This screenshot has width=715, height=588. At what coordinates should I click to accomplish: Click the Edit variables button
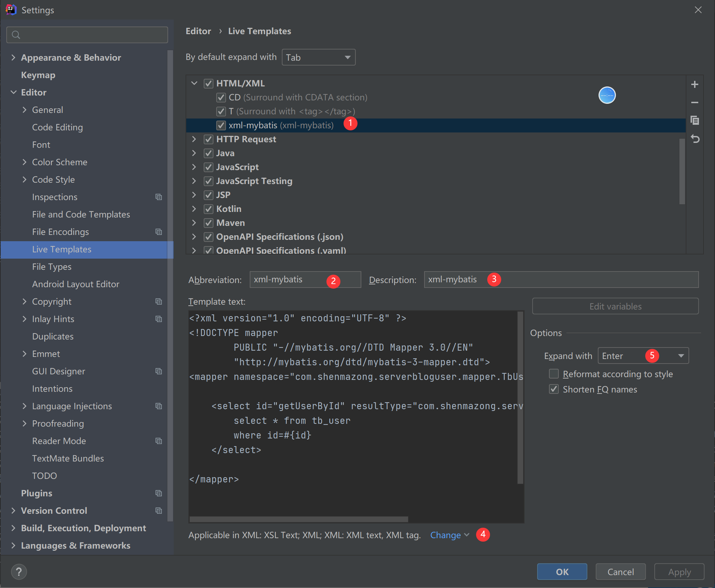pyautogui.click(x=615, y=306)
